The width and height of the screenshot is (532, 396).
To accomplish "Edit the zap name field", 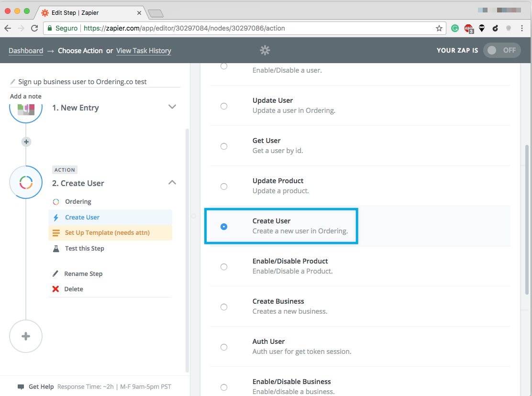I will 95,82.
